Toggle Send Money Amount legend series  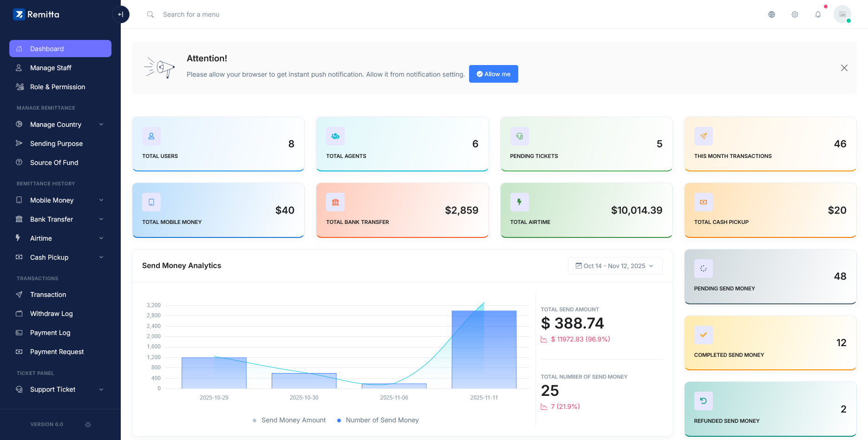[289, 420]
